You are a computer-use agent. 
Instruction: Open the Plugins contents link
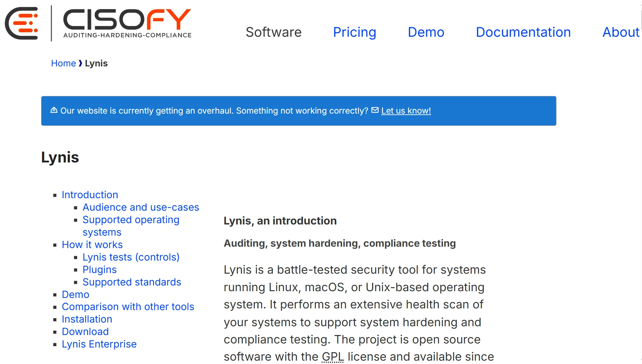[x=100, y=270]
